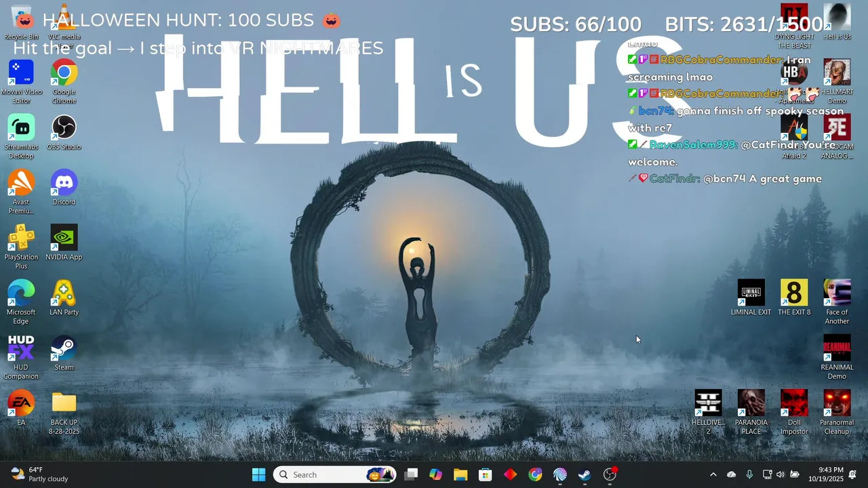The image size is (868, 488).
Task: Open the network tray icon
Action: click(767, 474)
